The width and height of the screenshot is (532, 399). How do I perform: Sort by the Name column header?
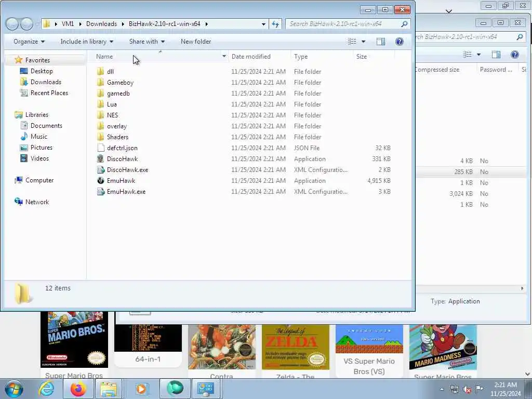[157, 56]
